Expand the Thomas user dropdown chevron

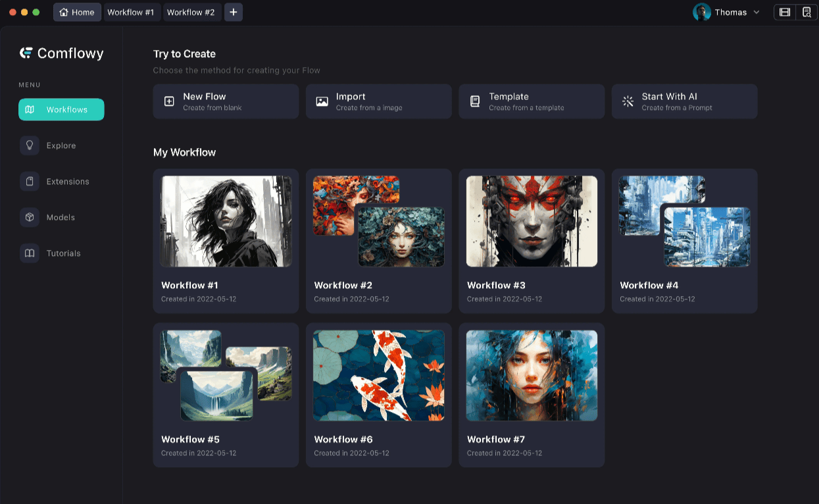coord(757,13)
